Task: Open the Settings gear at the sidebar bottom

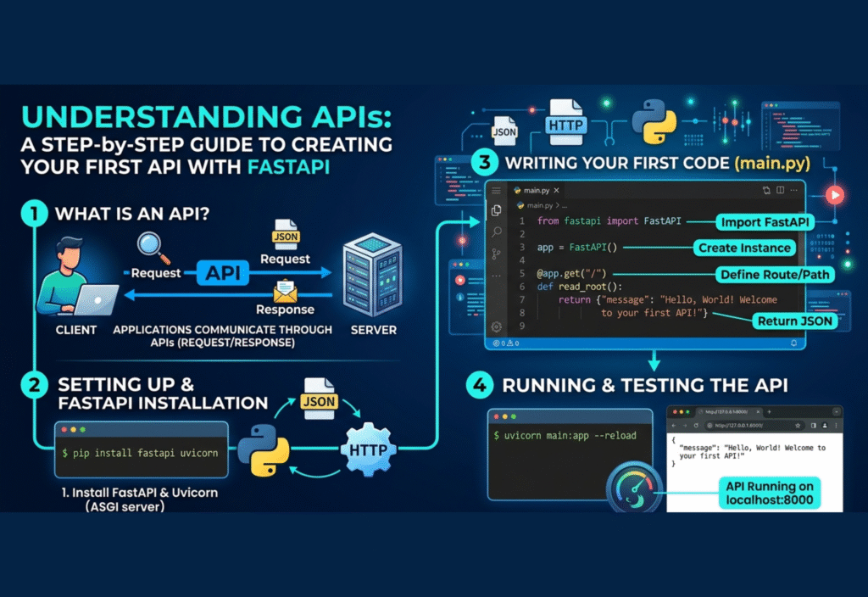Action: [496, 326]
